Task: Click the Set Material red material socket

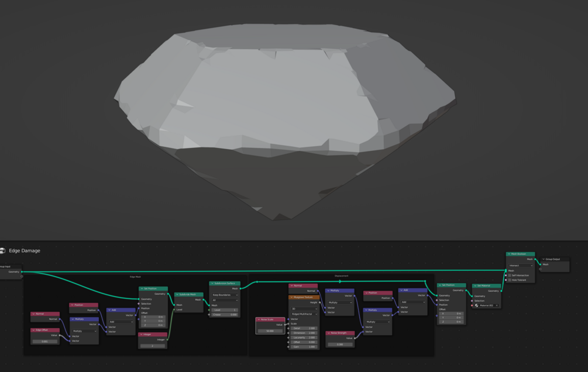Action: click(472, 306)
